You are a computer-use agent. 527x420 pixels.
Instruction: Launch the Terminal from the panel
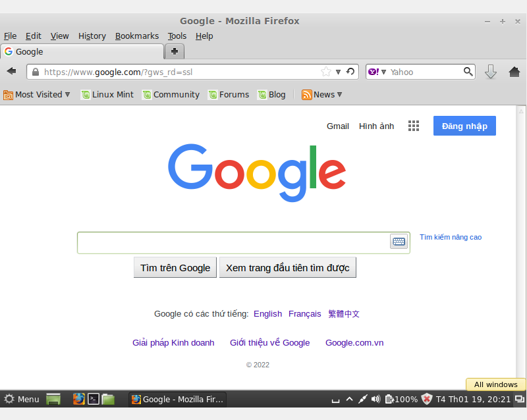coord(94,399)
